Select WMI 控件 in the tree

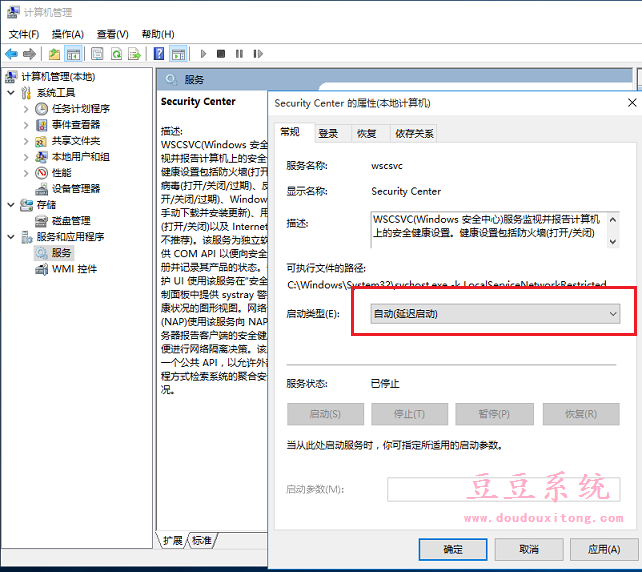[75, 269]
